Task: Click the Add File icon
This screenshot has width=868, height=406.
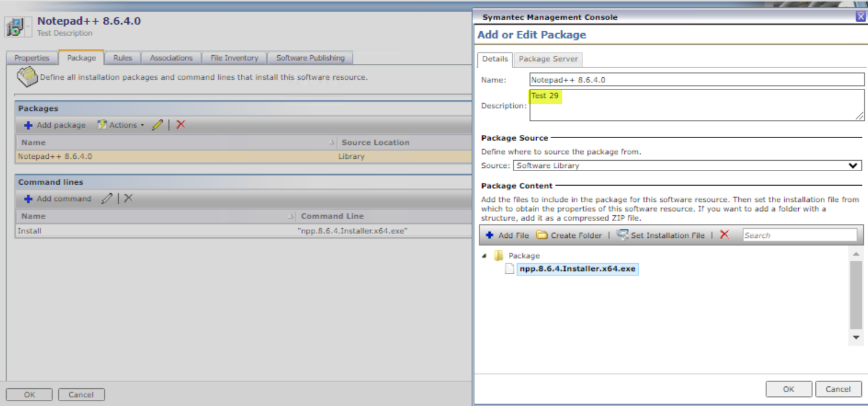Action: point(490,236)
